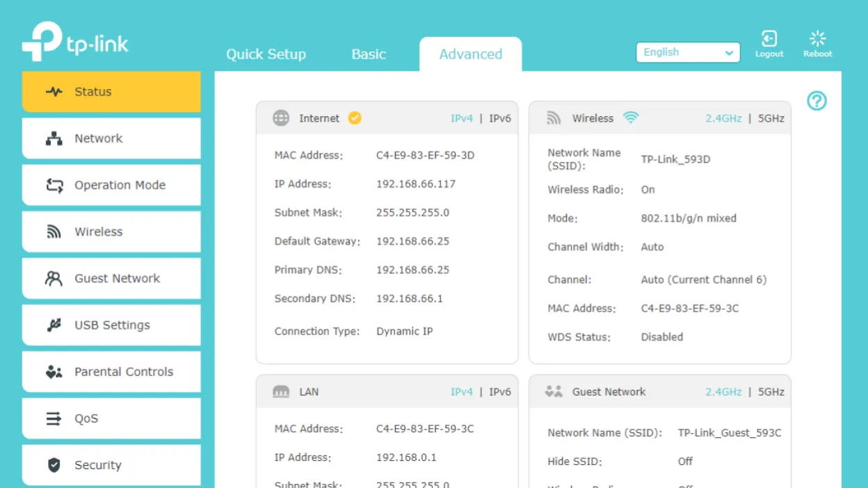Switch to the Basic tab
868x488 pixels.
(368, 54)
